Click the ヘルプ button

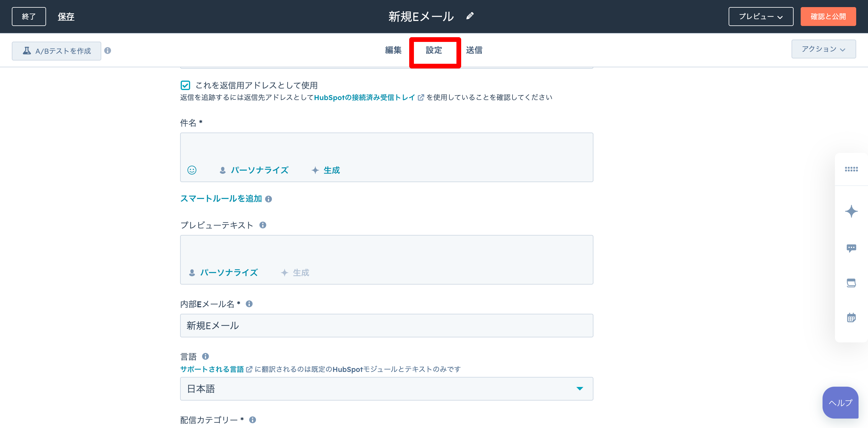point(840,403)
